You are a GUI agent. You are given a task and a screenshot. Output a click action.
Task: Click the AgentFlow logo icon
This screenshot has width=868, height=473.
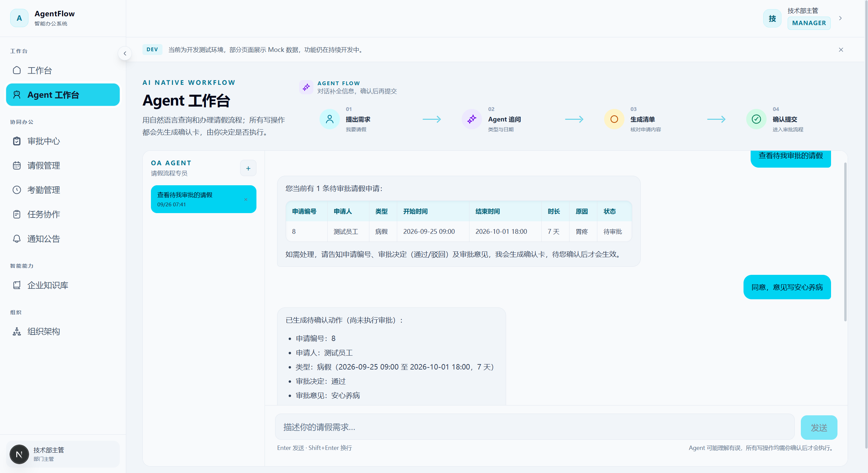point(19,18)
